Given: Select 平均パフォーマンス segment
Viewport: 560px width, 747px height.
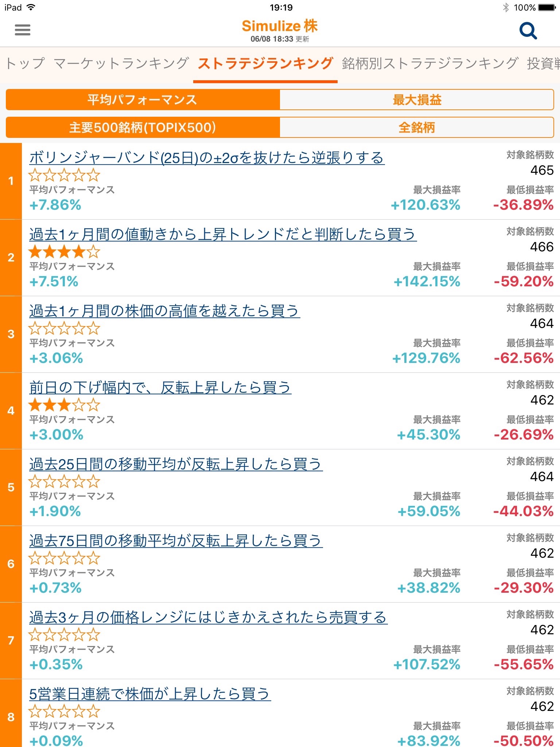Looking at the screenshot, I should coord(143,100).
